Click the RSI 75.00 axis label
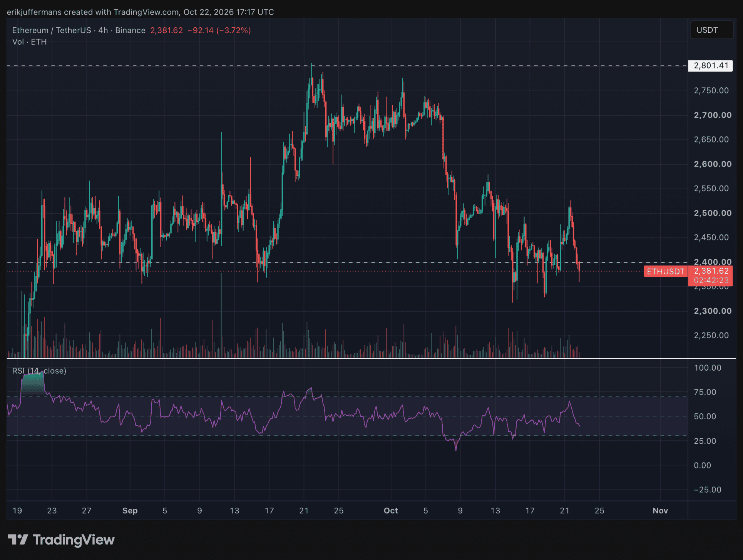The height and width of the screenshot is (560, 743). (705, 392)
